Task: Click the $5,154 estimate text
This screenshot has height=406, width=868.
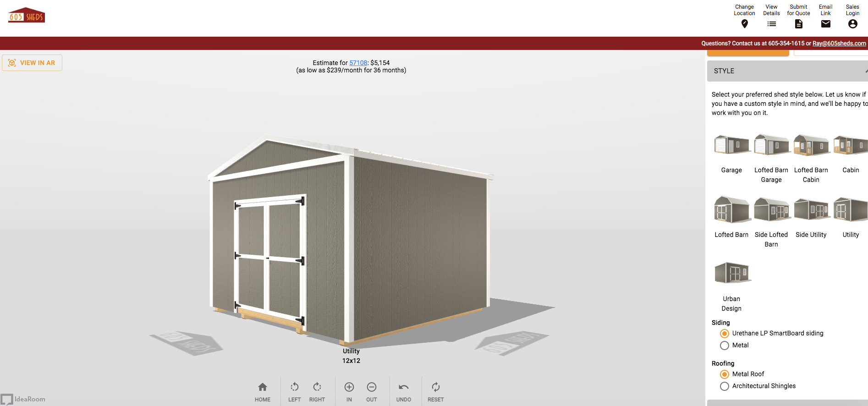Action: coord(380,63)
